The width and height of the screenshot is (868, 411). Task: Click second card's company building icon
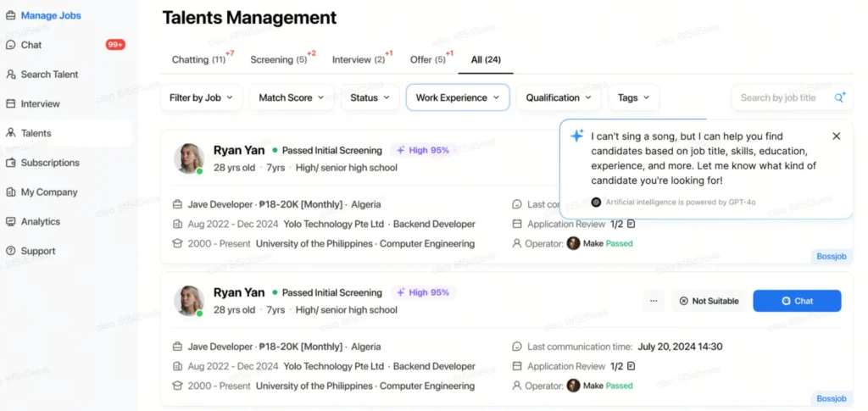tap(177, 366)
